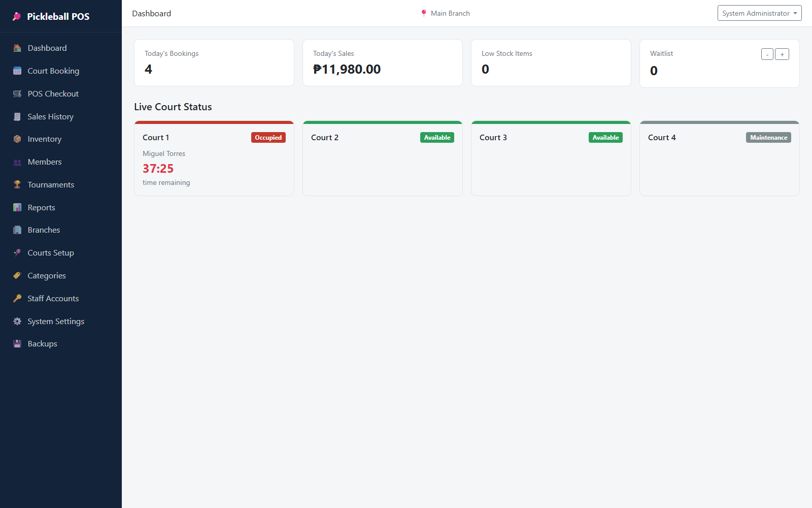The image size is (812, 508).
Task: Go to Court Booking page
Action: 61,71
